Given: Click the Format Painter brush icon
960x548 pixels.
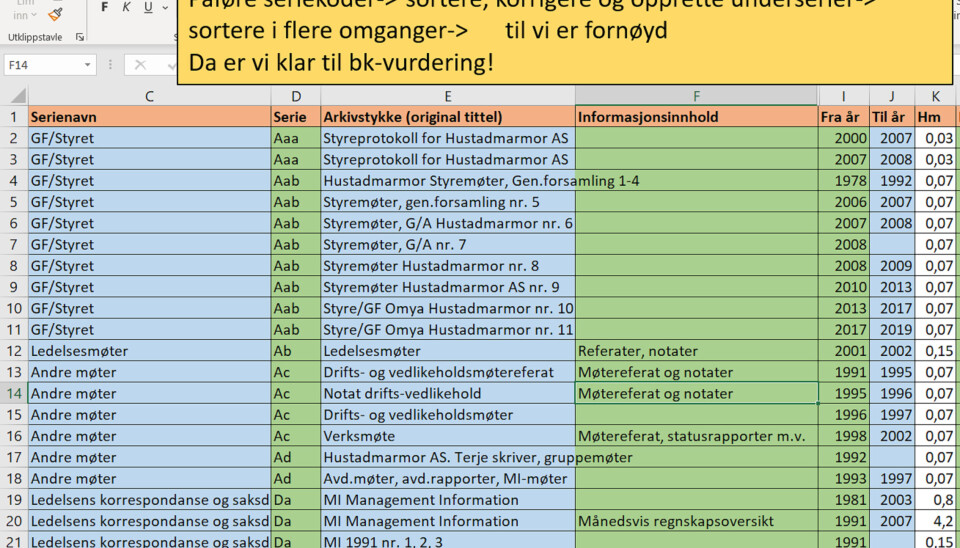Looking at the screenshot, I should coord(55,13).
